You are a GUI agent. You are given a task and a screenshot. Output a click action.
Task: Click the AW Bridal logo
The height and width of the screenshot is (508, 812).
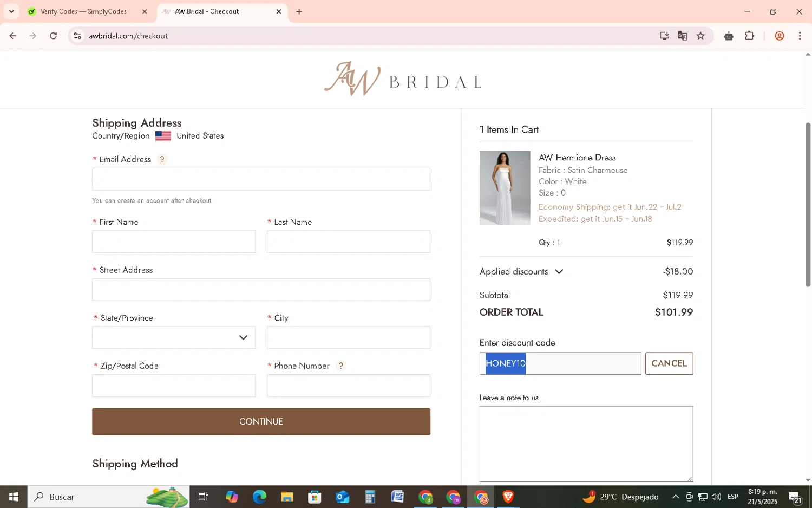click(402, 79)
